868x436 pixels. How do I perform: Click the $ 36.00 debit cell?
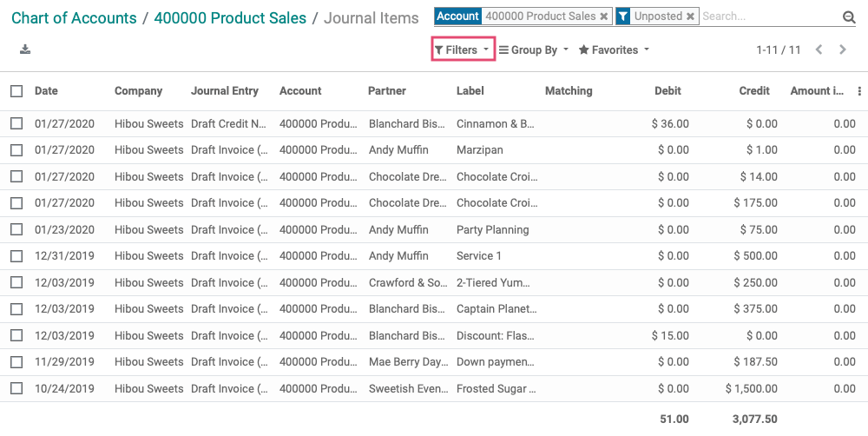click(670, 123)
